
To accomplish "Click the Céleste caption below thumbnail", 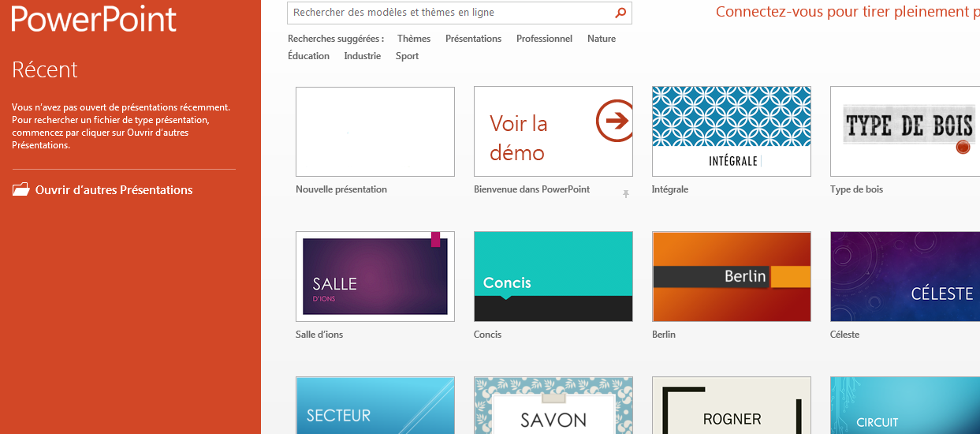I will [845, 335].
